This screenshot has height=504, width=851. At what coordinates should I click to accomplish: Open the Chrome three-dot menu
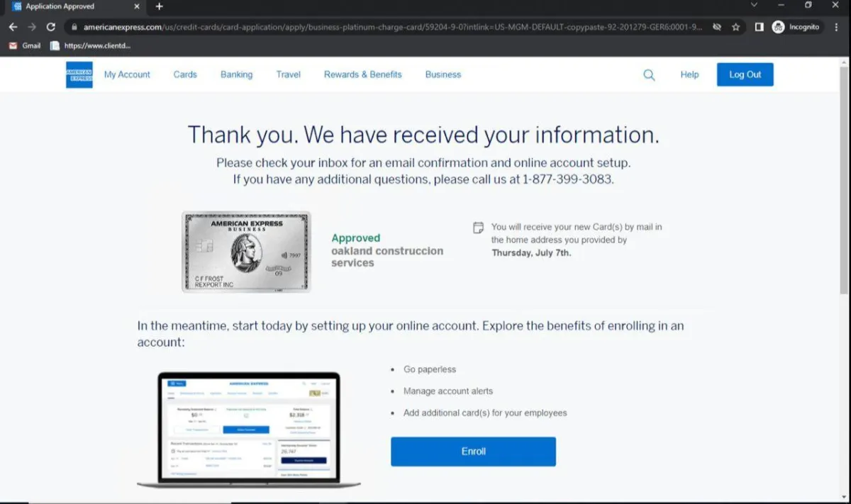tap(837, 27)
